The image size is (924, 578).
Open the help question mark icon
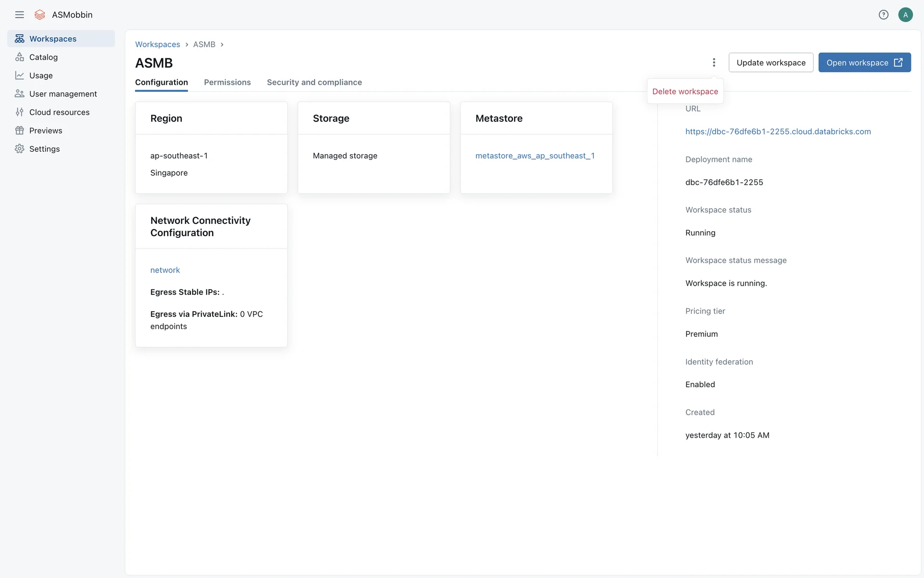pyautogui.click(x=883, y=14)
